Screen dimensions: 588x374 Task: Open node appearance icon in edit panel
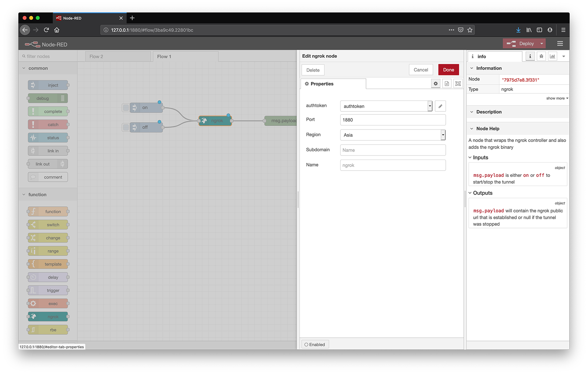click(458, 83)
